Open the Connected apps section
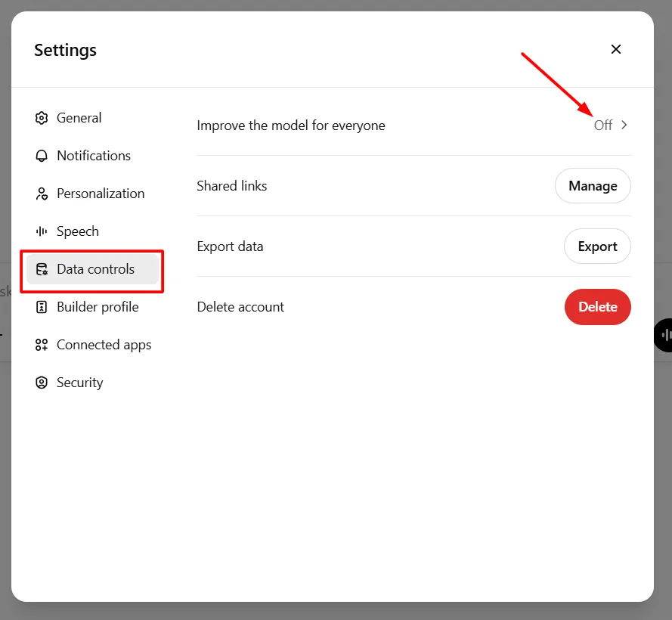 pyautogui.click(x=104, y=345)
